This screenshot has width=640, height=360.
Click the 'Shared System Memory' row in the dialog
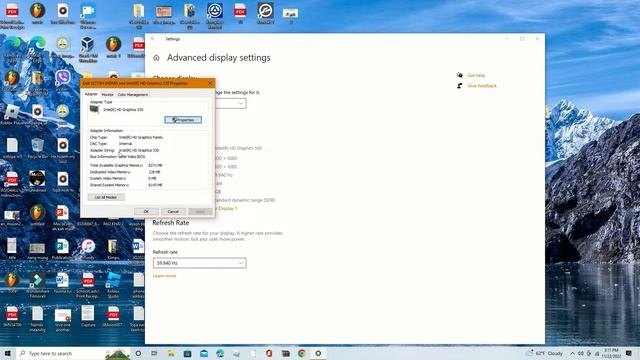pos(126,185)
